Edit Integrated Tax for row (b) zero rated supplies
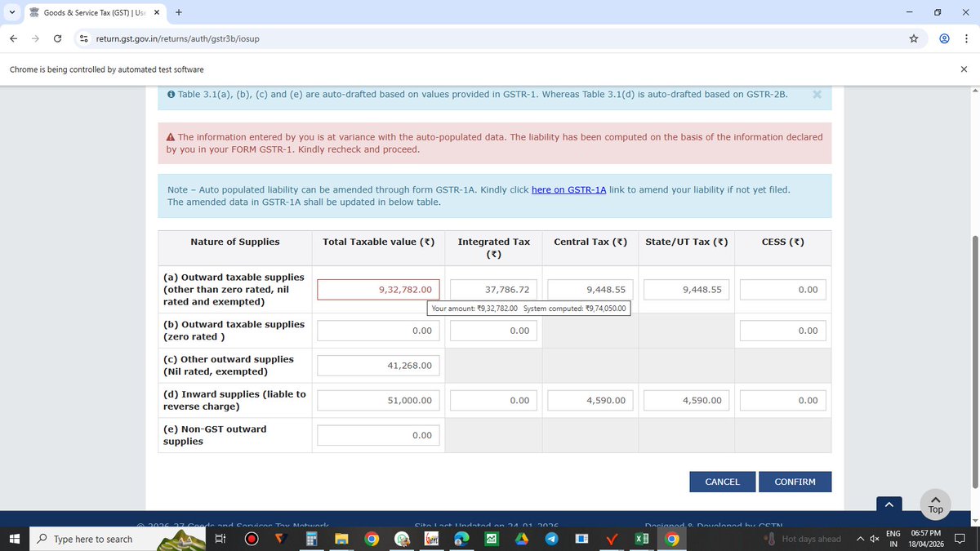 (493, 331)
